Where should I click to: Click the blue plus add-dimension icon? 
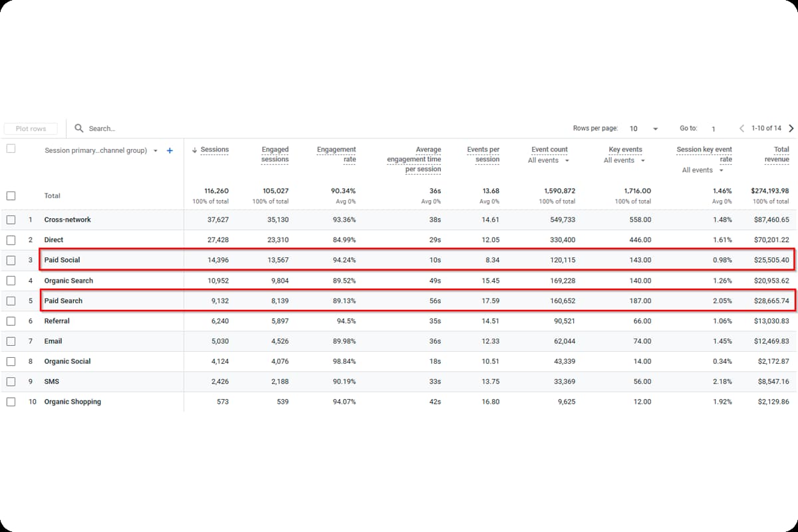170,150
